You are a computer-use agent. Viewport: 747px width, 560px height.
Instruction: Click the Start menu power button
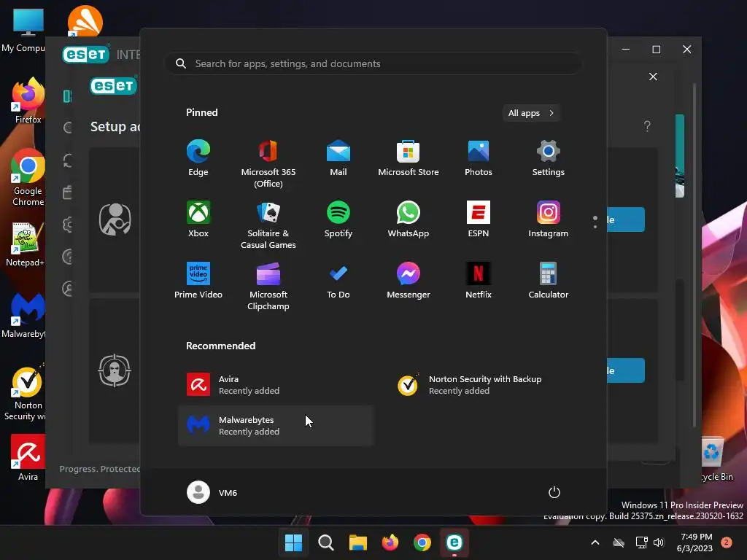click(x=554, y=492)
